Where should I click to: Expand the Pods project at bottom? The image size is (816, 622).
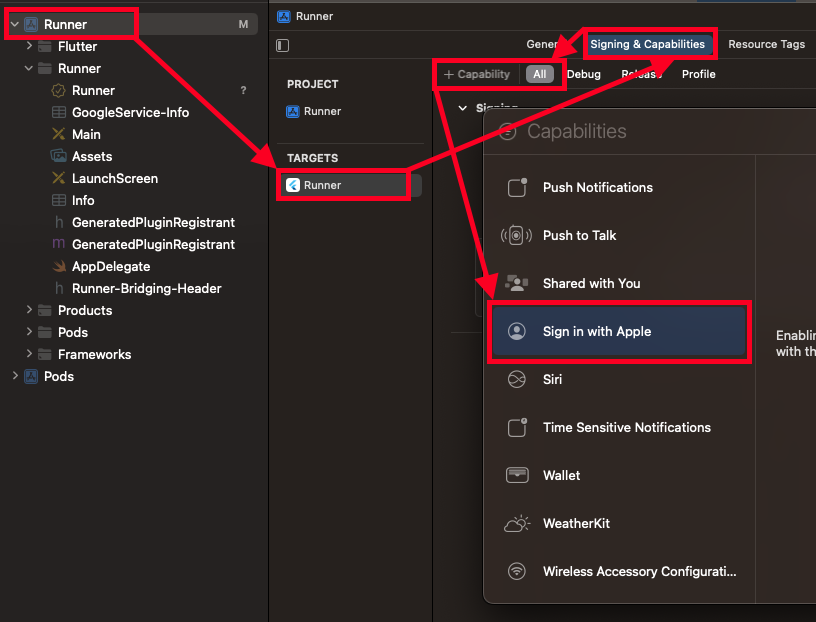15,376
